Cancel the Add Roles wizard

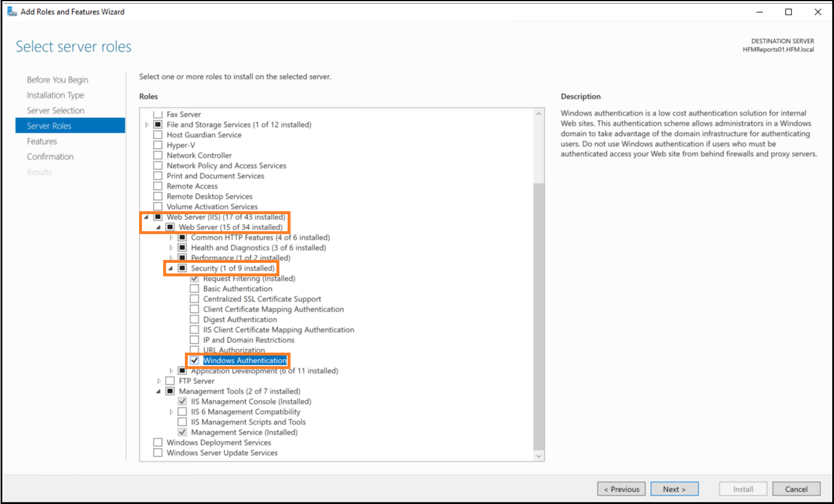(x=796, y=489)
